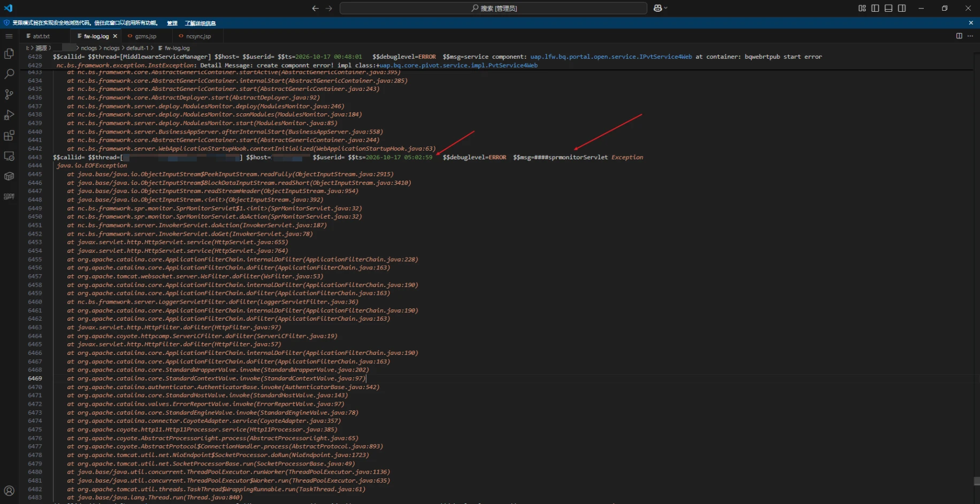This screenshot has height=504, width=980.
Task: Open the editor More Actions menu
Action: [970, 36]
